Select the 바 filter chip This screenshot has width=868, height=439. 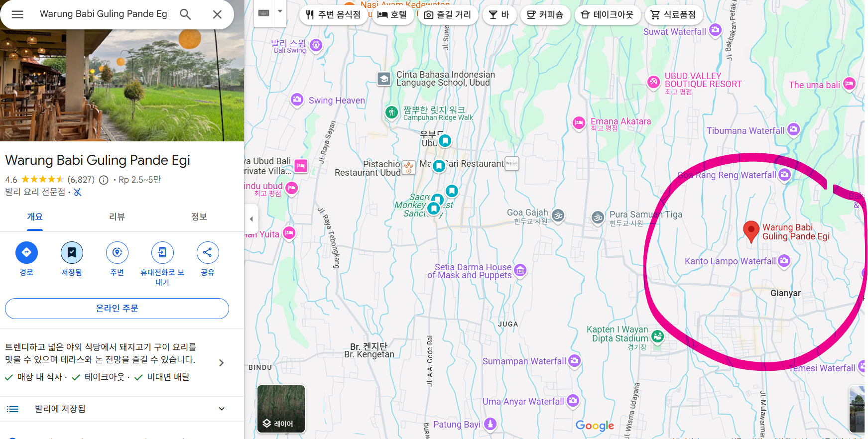tap(499, 15)
